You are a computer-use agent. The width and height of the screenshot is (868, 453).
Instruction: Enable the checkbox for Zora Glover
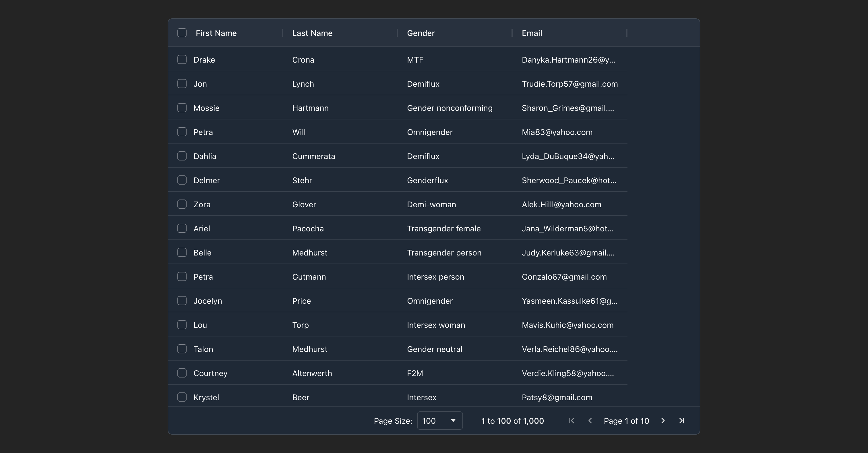click(182, 204)
